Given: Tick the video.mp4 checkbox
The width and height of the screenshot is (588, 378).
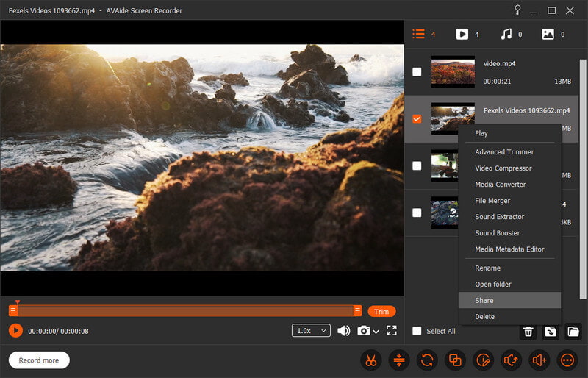Looking at the screenshot, I should click(x=417, y=71).
